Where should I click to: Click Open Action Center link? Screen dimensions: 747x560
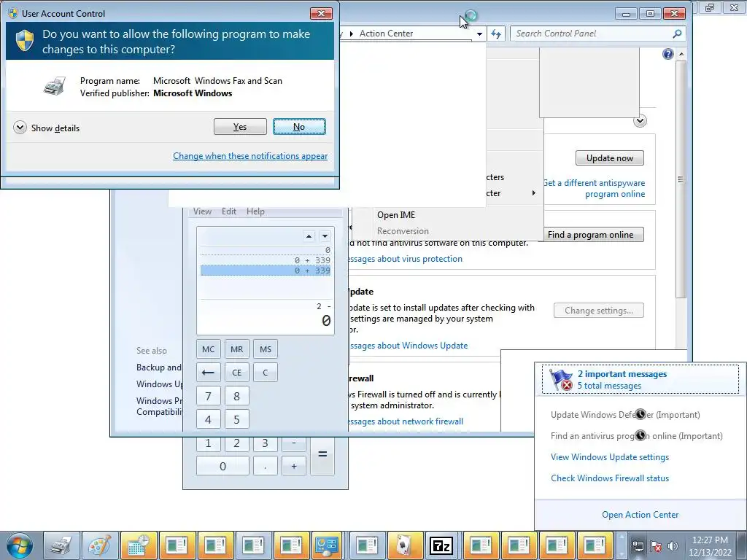(x=640, y=514)
